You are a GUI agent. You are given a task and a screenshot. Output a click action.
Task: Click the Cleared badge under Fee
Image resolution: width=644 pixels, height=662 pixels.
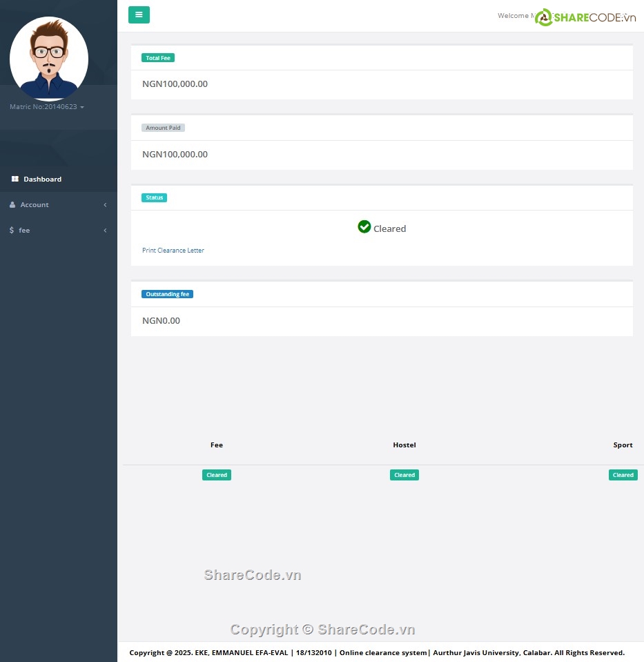(217, 475)
